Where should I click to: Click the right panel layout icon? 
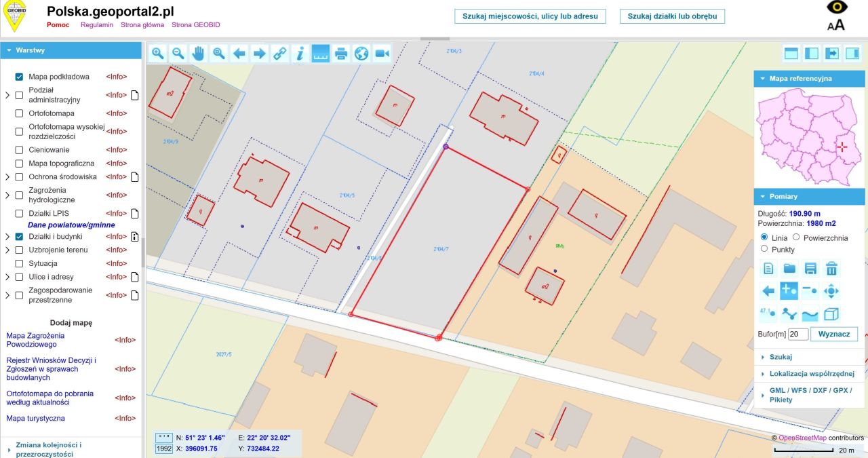(852, 54)
